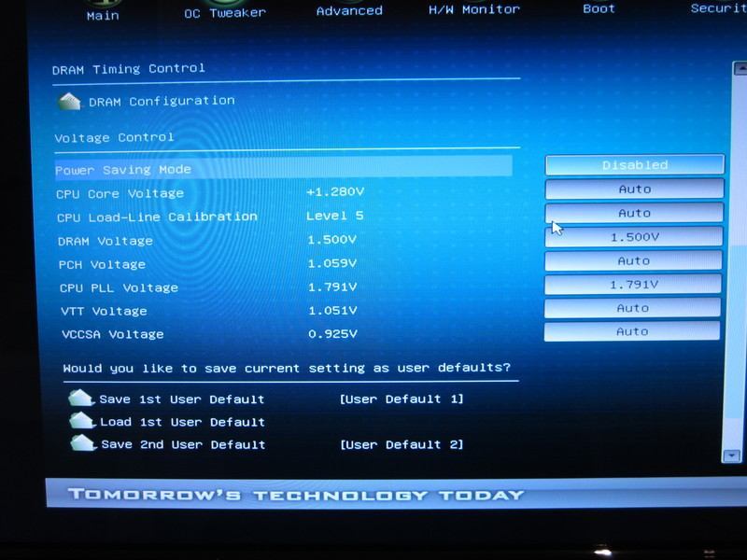Image resolution: width=747 pixels, height=560 pixels.
Task: Click the [User Default 1] name field
Action: tap(402, 399)
